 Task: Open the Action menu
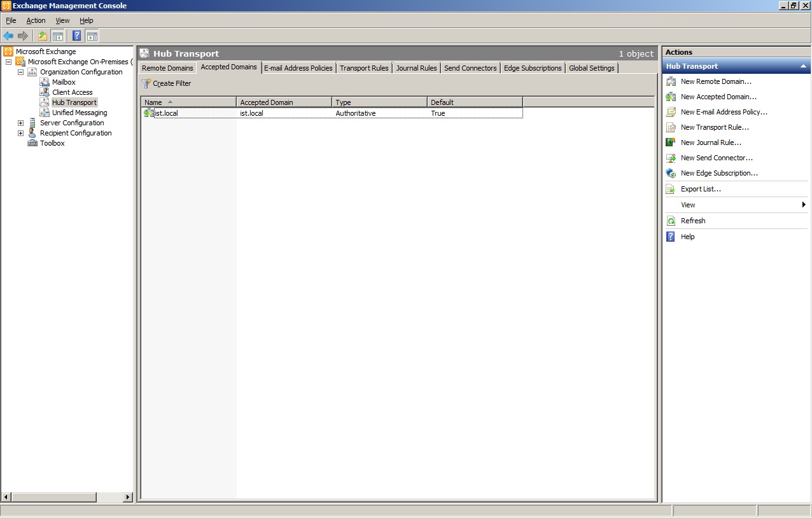coord(36,20)
